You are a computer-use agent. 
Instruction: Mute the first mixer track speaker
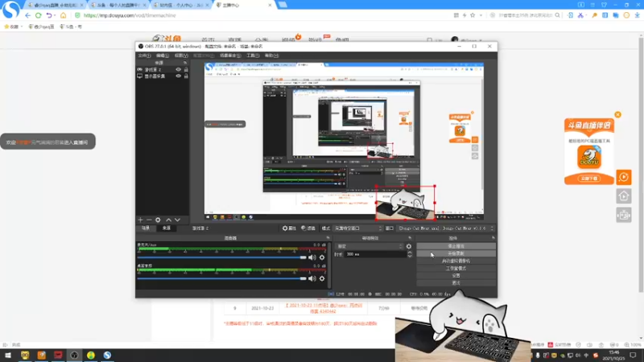(x=312, y=257)
